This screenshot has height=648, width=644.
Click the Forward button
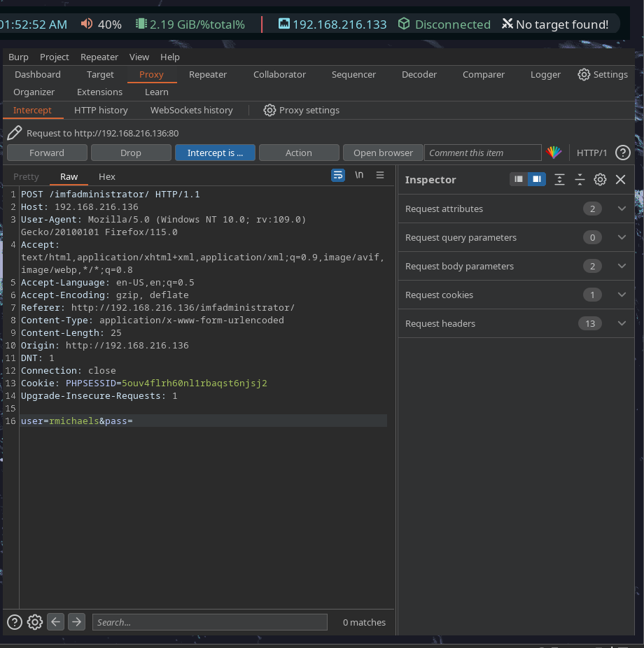click(x=47, y=153)
